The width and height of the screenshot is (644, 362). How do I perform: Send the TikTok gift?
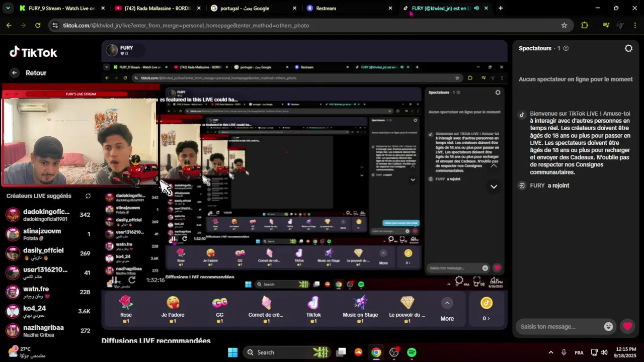313,309
